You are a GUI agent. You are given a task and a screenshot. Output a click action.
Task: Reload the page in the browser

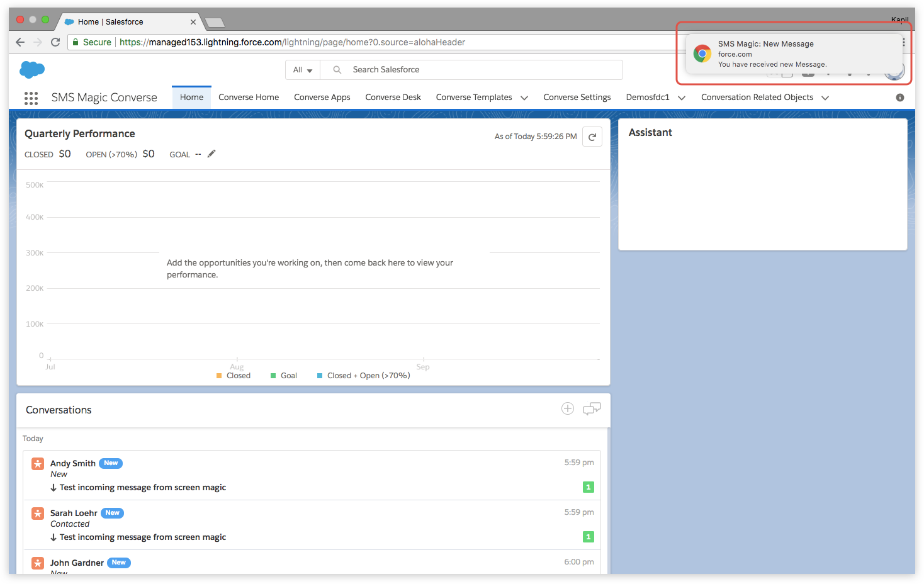[55, 42]
